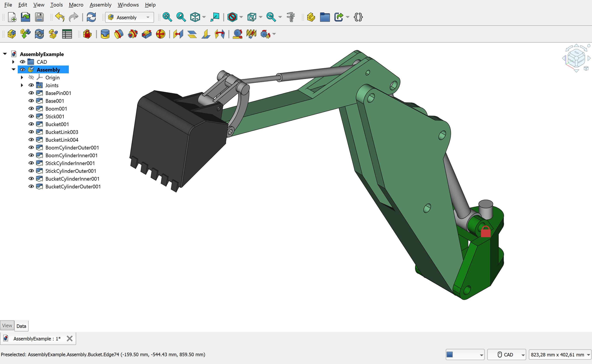Toggle visibility of the Origin item

[31, 77]
